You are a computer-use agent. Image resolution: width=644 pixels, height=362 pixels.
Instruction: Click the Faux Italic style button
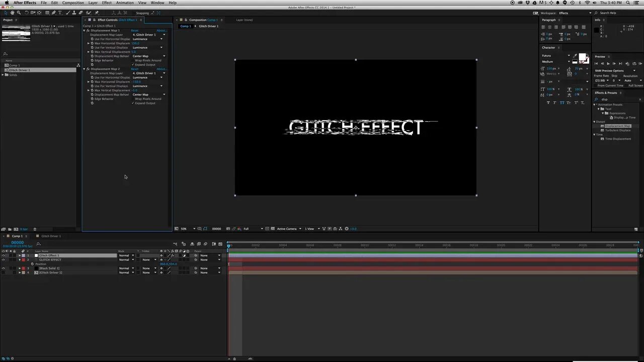pyautogui.click(x=554, y=103)
